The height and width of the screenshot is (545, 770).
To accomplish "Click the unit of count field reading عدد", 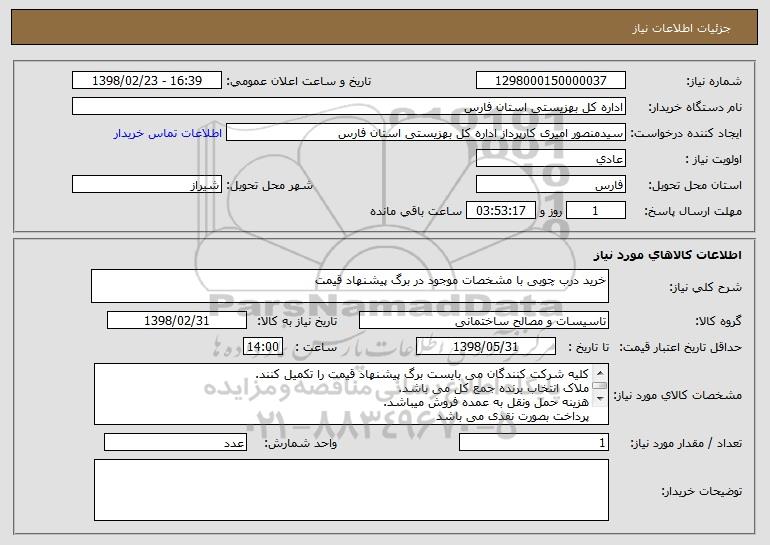I will tap(175, 442).
